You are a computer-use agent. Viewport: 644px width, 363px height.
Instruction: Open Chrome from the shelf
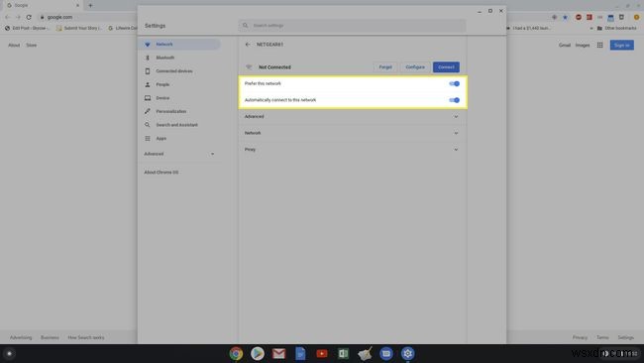tap(236, 353)
